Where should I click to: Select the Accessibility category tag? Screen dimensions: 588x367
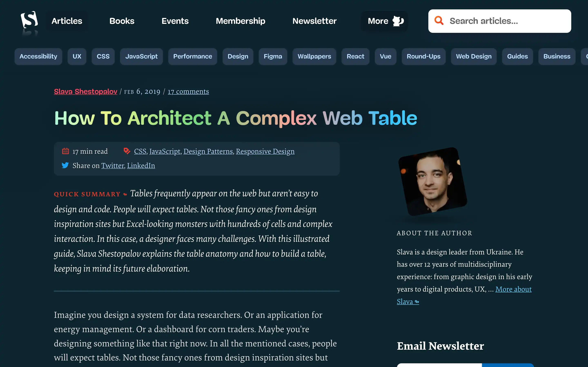[x=38, y=56]
